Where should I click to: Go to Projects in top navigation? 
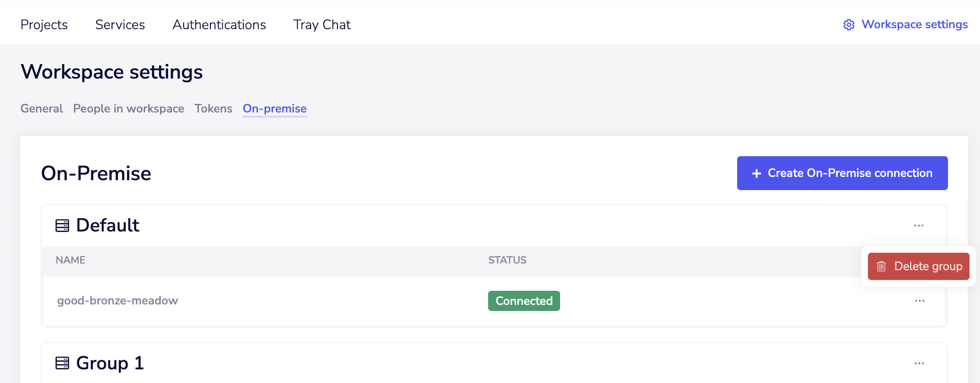tap(44, 24)
